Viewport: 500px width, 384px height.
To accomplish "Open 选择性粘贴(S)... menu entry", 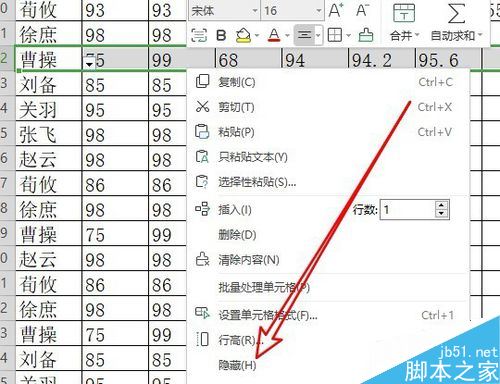I will click(x=328, y=182).
